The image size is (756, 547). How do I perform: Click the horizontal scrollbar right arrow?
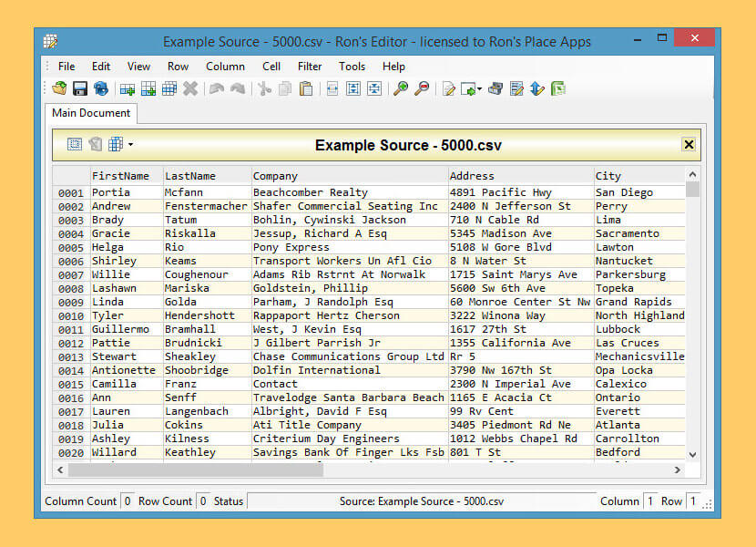(x=677, y=470)
